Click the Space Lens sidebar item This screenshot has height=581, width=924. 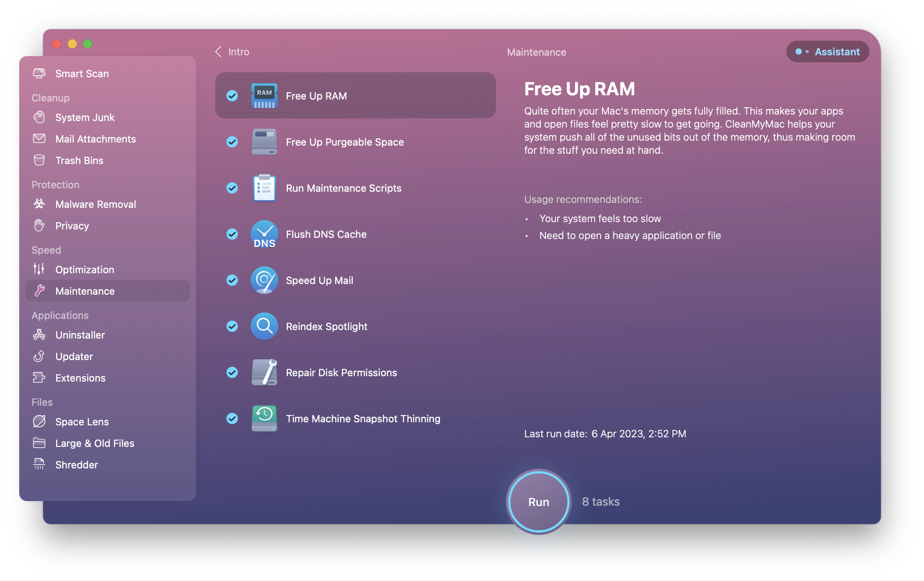82,422
